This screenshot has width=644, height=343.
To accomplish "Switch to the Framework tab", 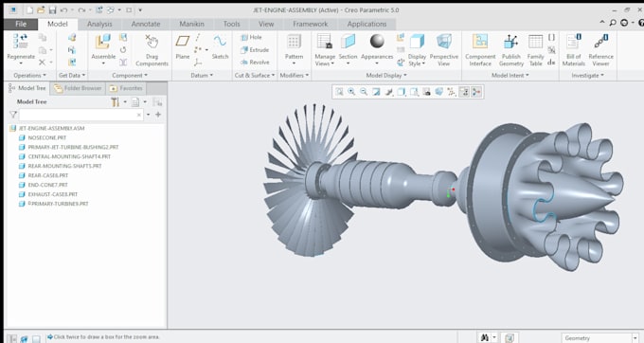I will click(x=311, y=25).
